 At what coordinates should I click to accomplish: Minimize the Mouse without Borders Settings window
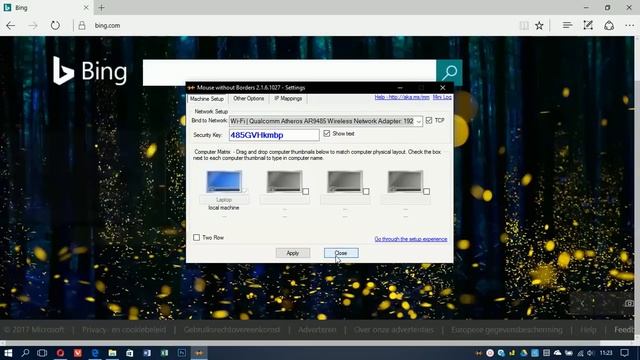[400, 88]
